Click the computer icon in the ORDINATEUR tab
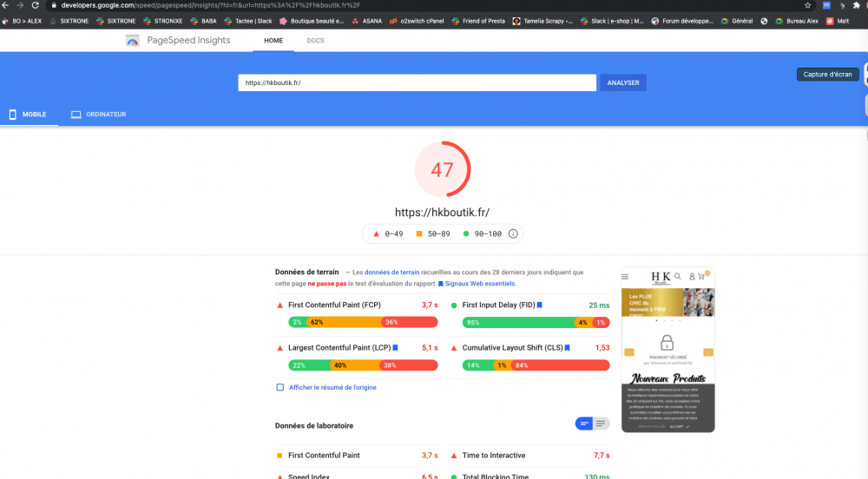The width and height of the screenshot is (868, 479). tap(76, 115)
